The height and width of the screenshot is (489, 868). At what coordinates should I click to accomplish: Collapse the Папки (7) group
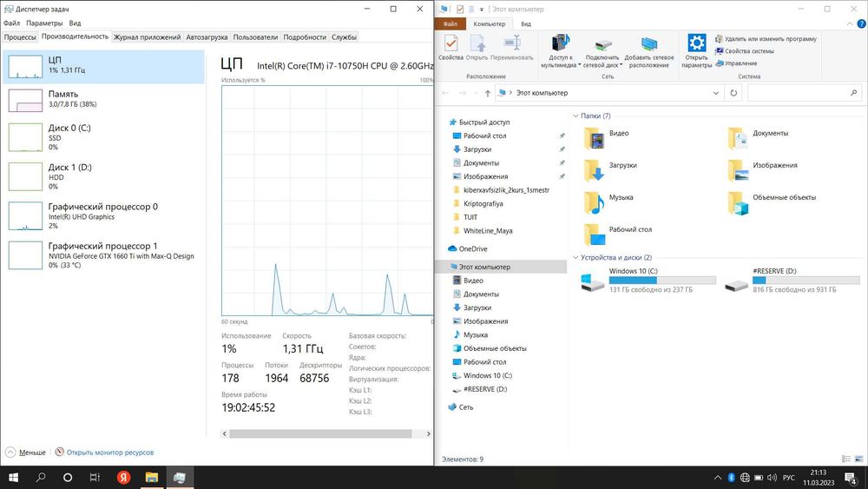575,116
